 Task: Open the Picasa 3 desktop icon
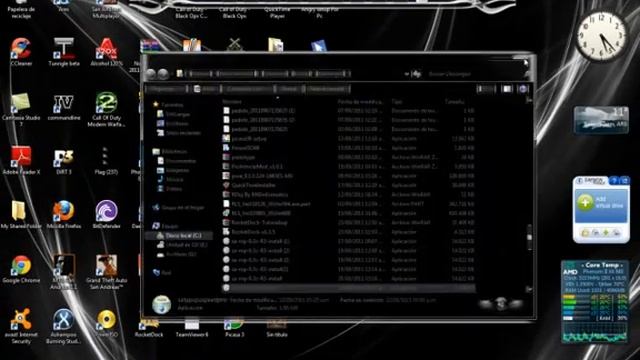point(234,329)
